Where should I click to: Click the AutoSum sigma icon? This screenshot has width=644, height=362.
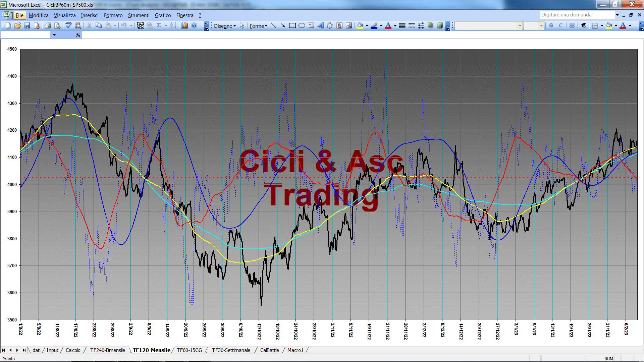[159, 25]
